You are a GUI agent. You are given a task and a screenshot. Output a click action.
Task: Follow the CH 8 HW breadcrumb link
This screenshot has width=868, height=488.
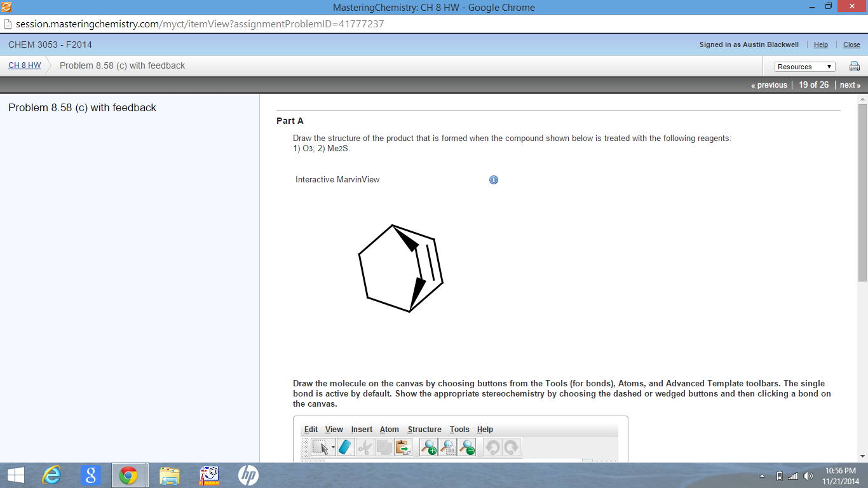[x=23, y=65]
